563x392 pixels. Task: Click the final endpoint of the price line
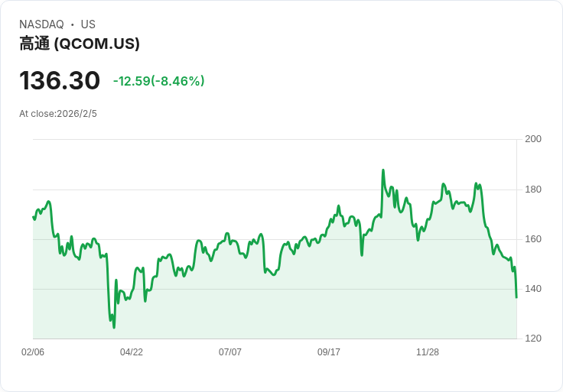(516, 297)
